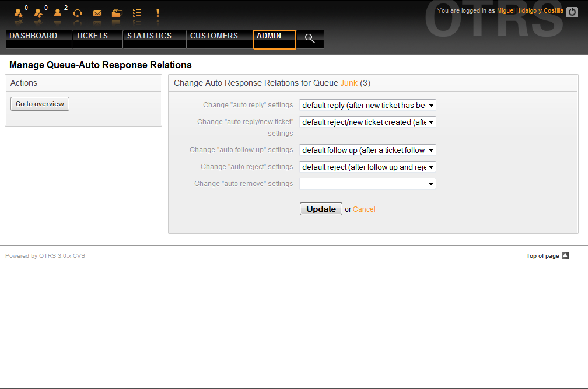Click the envelope email ticket icon

[x=97, y=13]
